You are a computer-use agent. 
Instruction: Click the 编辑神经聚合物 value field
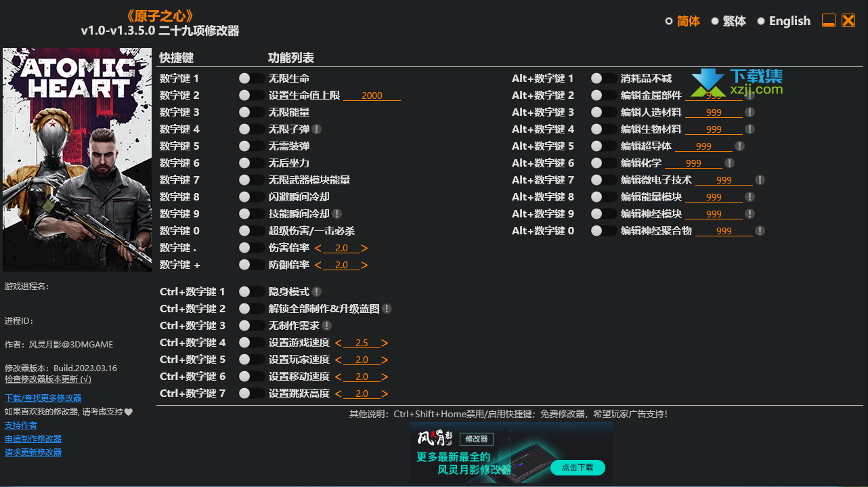724,231
